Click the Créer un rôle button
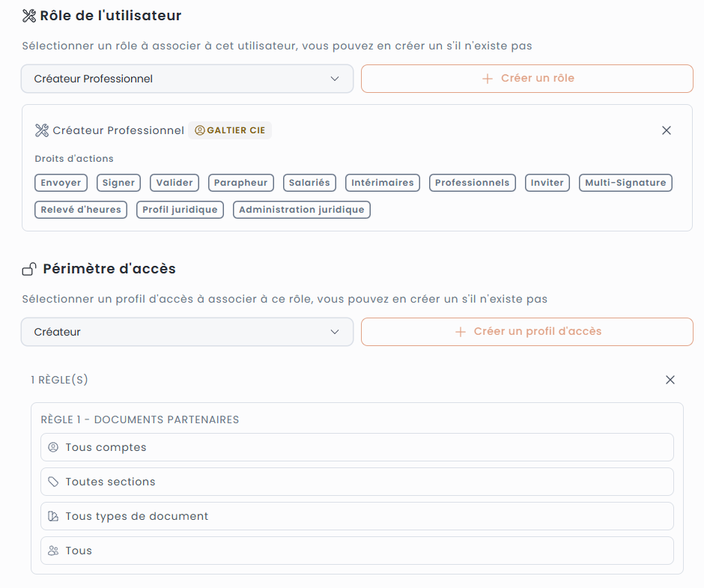The height and width of the screenshot is (588, 704). [x=527, y=79]
